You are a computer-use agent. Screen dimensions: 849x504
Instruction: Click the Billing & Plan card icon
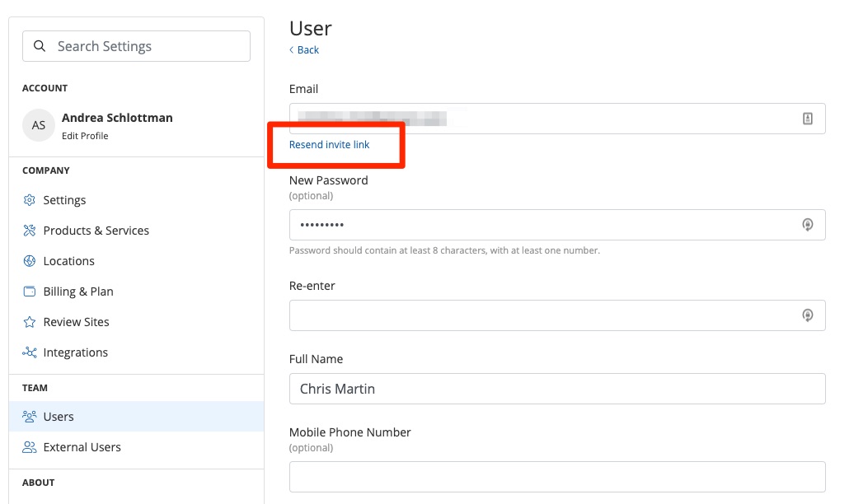[30, 292]
